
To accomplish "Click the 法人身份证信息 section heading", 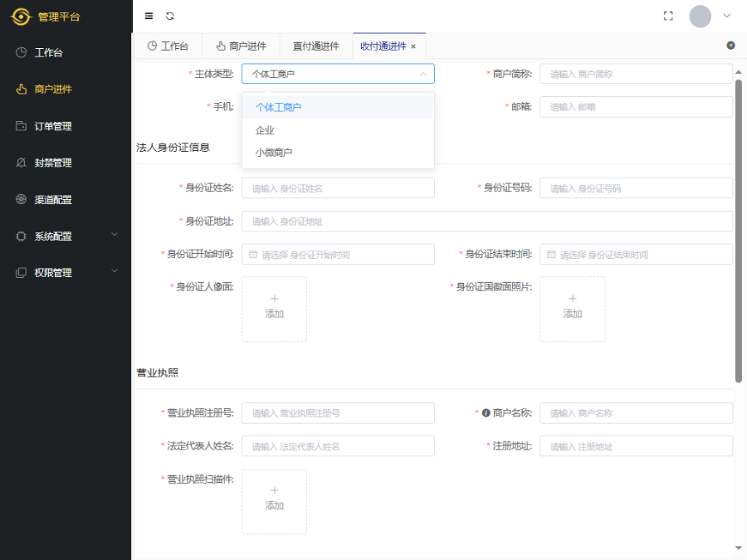I will pyautogui.click(x=173, y=148).
